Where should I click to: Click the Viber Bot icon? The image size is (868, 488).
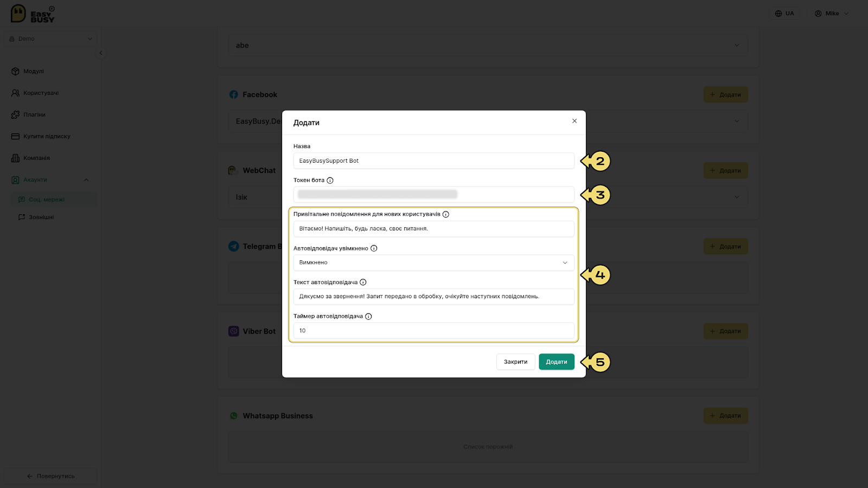tap(234, 331)
